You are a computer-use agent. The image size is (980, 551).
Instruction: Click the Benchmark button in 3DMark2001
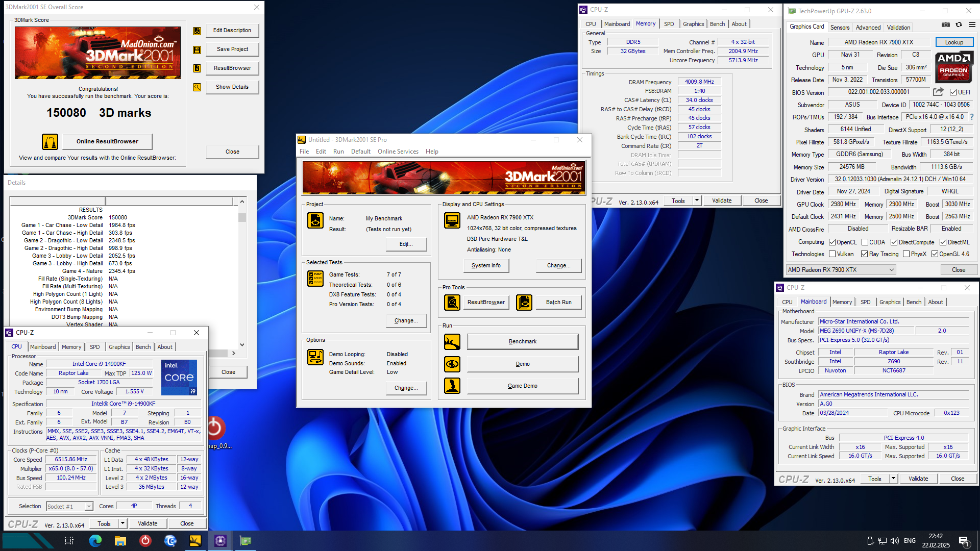tap(523, 342)
